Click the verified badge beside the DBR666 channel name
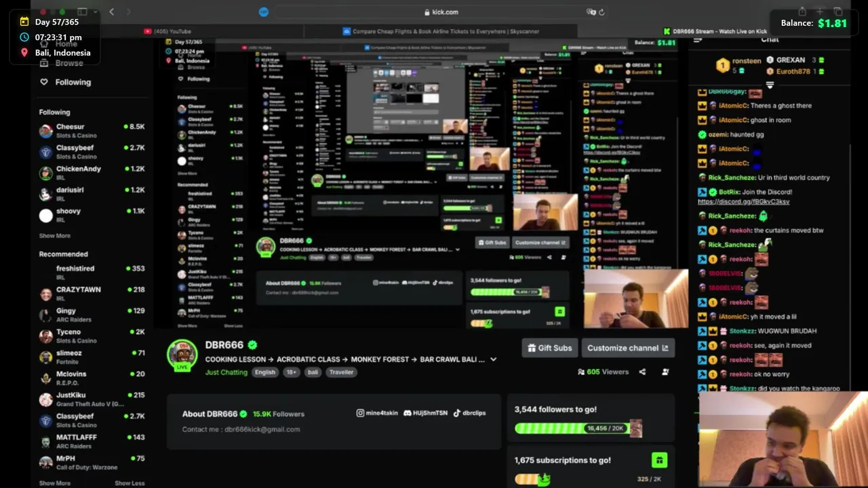This screenshot has width=868, height=488. 252,345
